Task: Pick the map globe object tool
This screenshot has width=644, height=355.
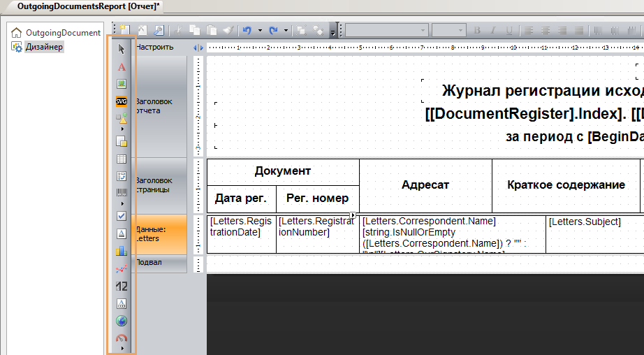Action: click(x=122, y=321)
